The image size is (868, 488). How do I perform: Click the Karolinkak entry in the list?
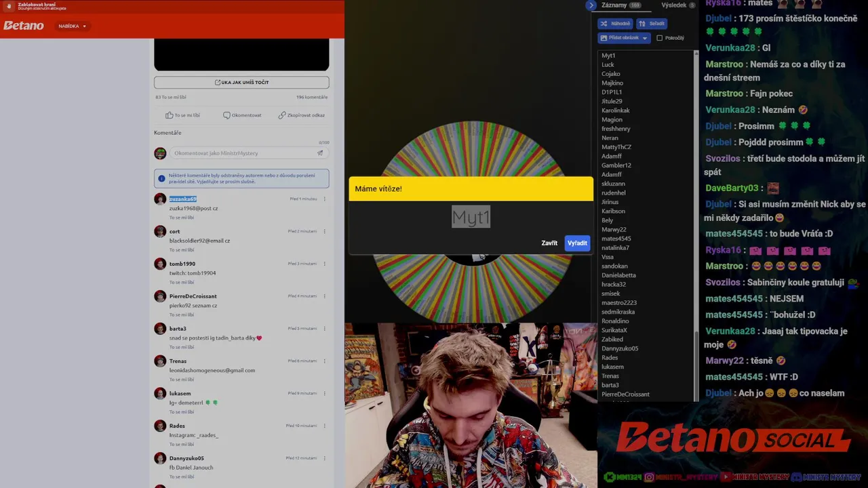point(616,110)
